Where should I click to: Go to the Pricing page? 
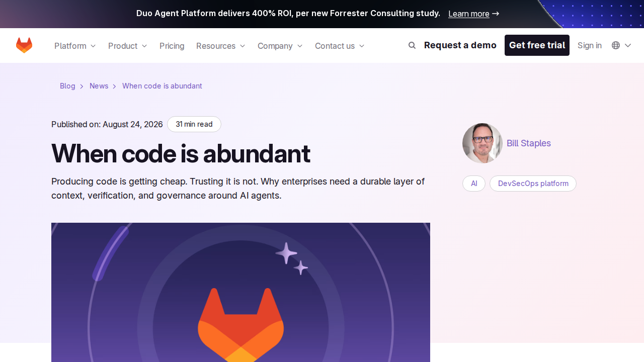pos(172,46)
